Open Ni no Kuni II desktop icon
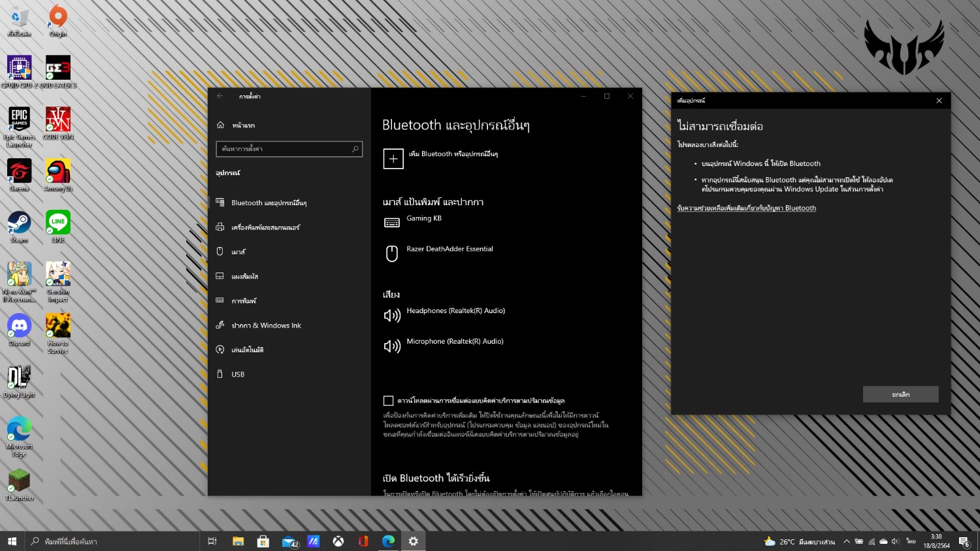 click(20, 282)
